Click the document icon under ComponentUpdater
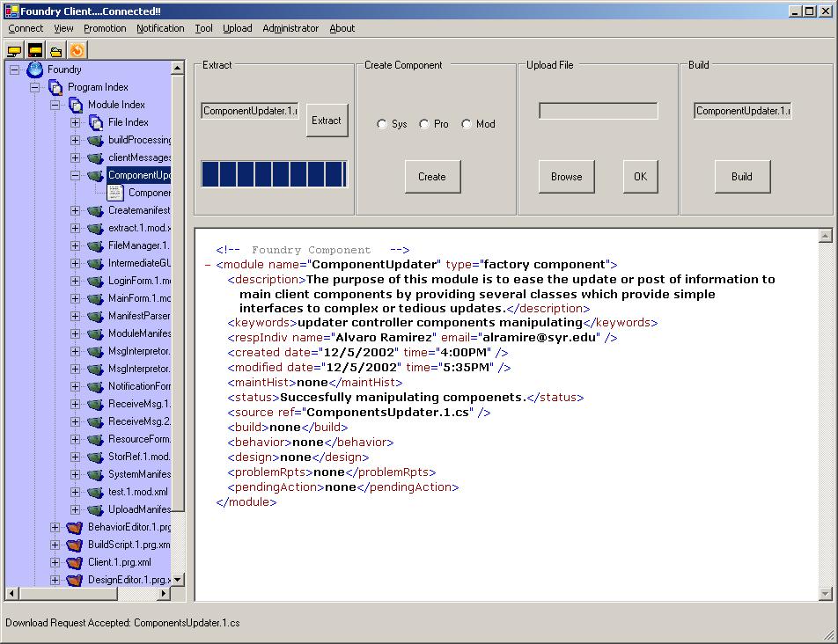This screenshot has height=644, width=838. [115, 193]
